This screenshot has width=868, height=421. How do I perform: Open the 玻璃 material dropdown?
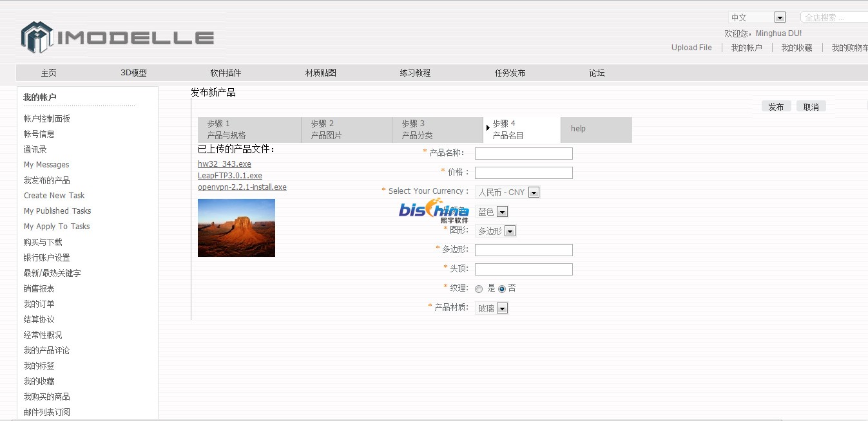492,308
